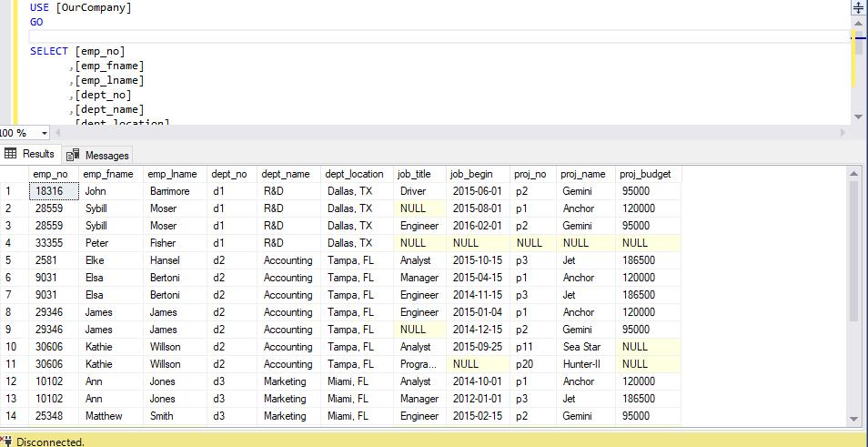This screenshot has height=447, width=868.
Task: Select the dept_name column header
Action: click(x=289, y=174)
